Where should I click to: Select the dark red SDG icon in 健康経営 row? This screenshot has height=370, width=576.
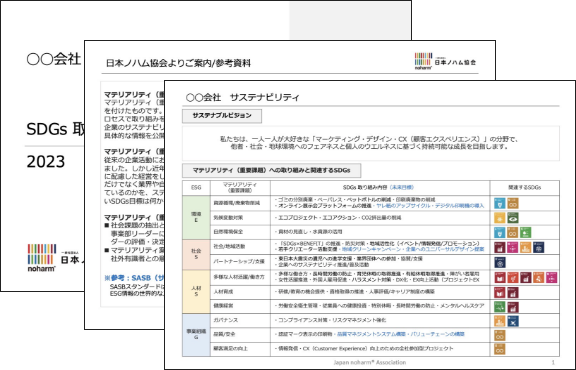click(512, 307)
